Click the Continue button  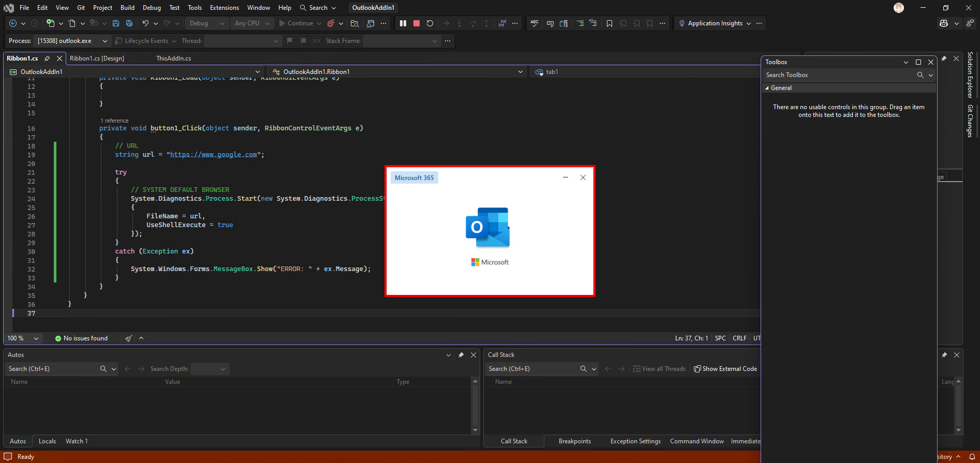(x=296, y=23)
